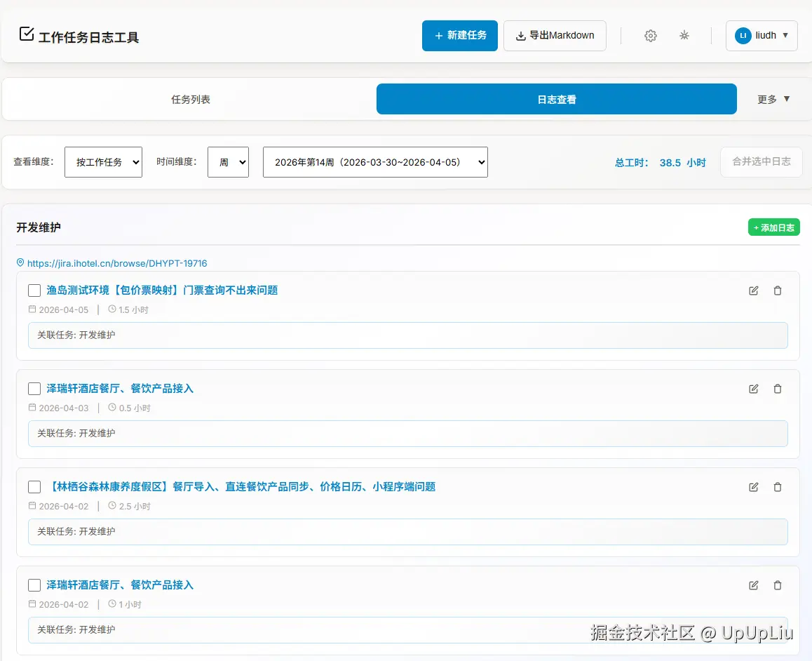Click the 开发维护 section heading
Image resolution: width=812 pixels, height=661 pixels.
[39, 227]
